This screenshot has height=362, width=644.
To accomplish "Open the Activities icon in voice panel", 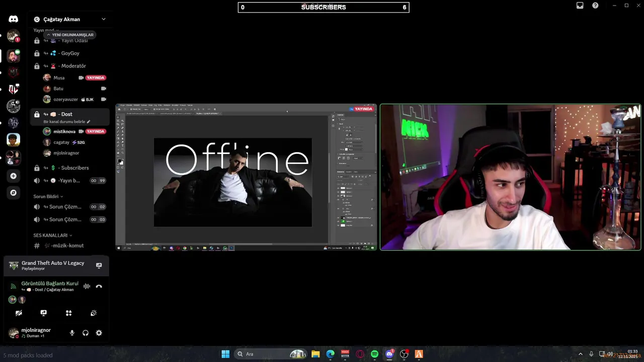I will coord(68,313).
